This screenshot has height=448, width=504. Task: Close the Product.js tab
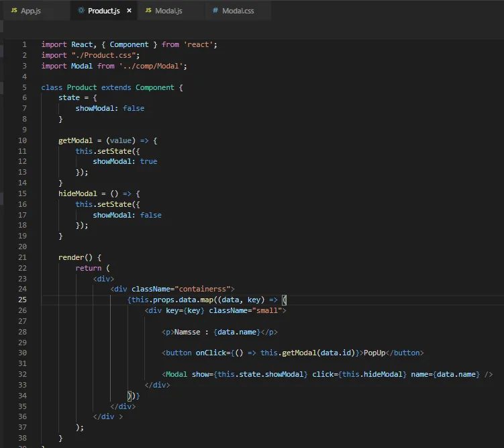pos(129,11)
